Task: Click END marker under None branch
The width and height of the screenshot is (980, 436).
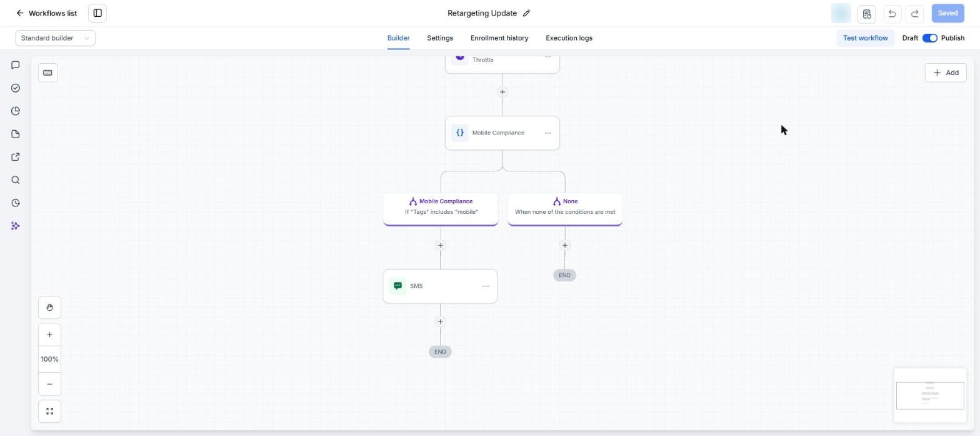Action: (564, 275)
